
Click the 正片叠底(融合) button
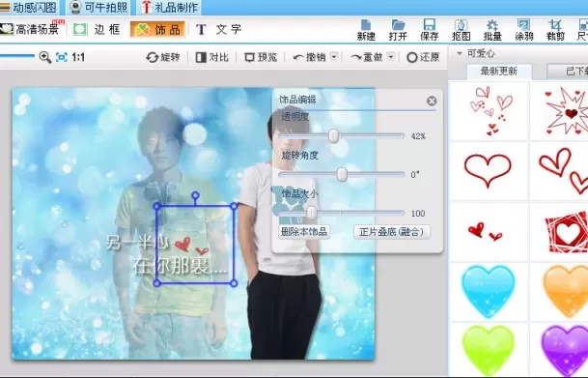pyautogui.click(x=391, y=232)
